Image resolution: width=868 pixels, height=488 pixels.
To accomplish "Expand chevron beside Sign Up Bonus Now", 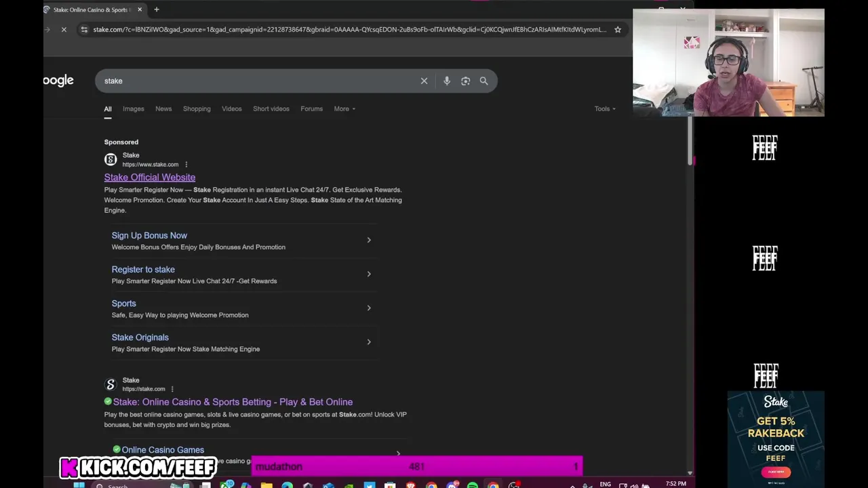I will click(369, 240).
